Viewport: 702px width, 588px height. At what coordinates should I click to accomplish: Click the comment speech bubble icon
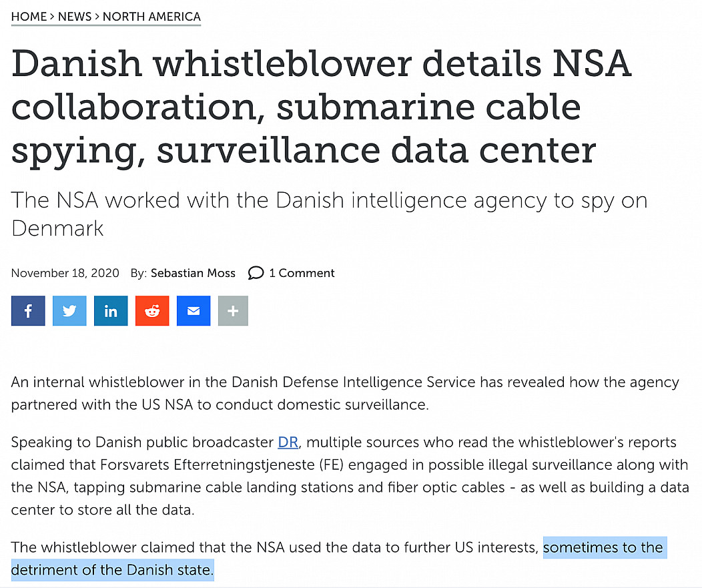tap(256, 273)
